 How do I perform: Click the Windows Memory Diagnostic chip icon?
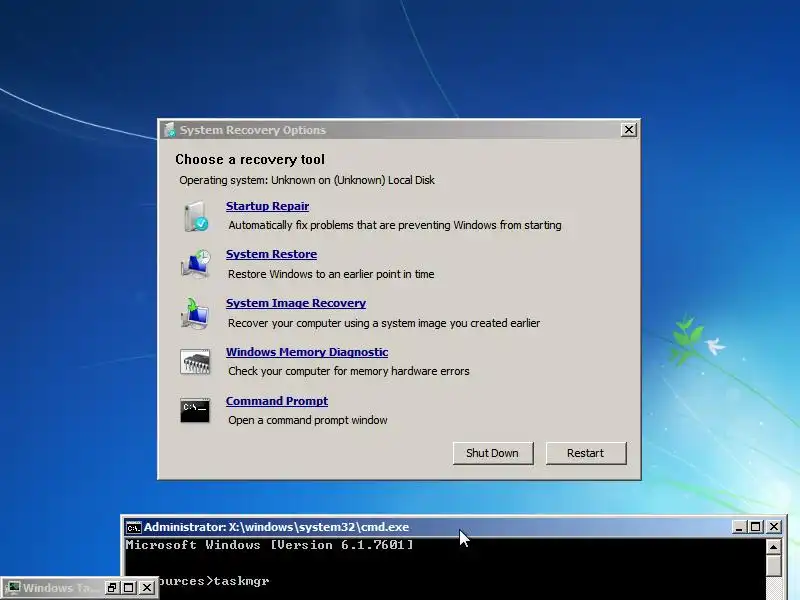click(x=195, y=362)
